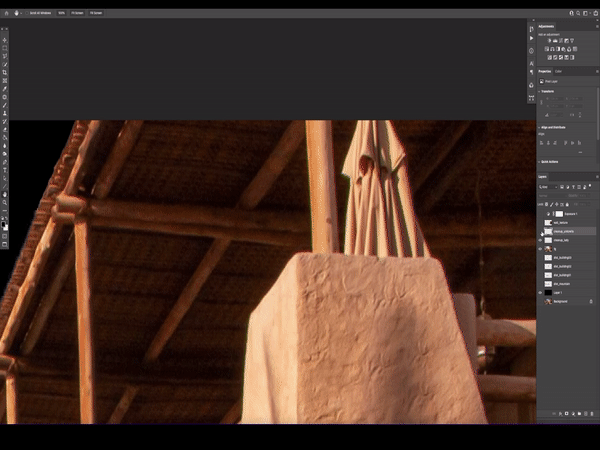Hide Layer 1 using its eye icon
Image resolution: width=600 pixels, height=450 pixels.
click(540, 293)
